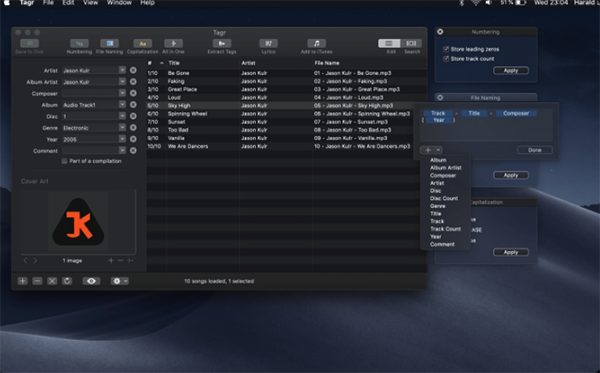The width and height of the screenshot is (600, 373).
Task: Click the Add to iTunes icon
Action: [x=316, y=44]
